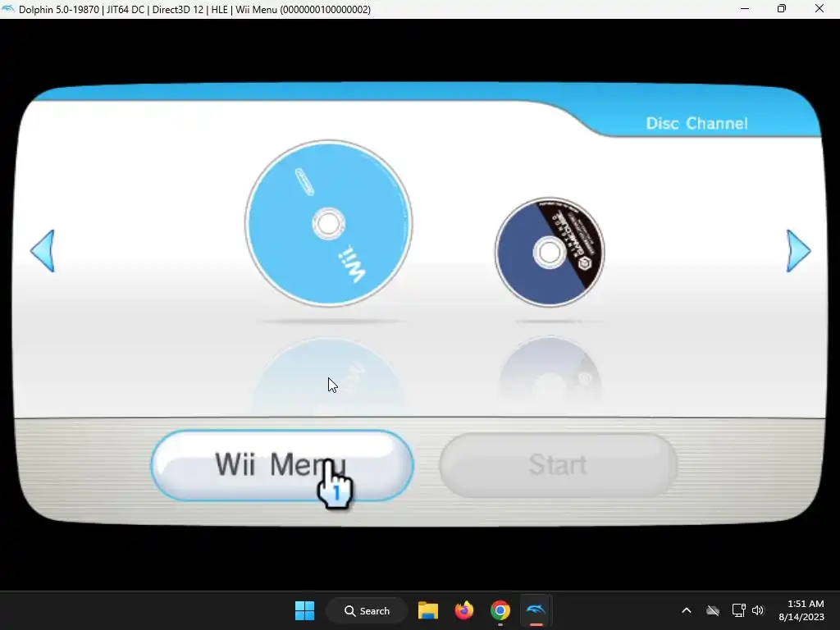Click the Wii Menu button
This screenshot has height=630, width=840.
pyautogui.click(x=282, y=465)
